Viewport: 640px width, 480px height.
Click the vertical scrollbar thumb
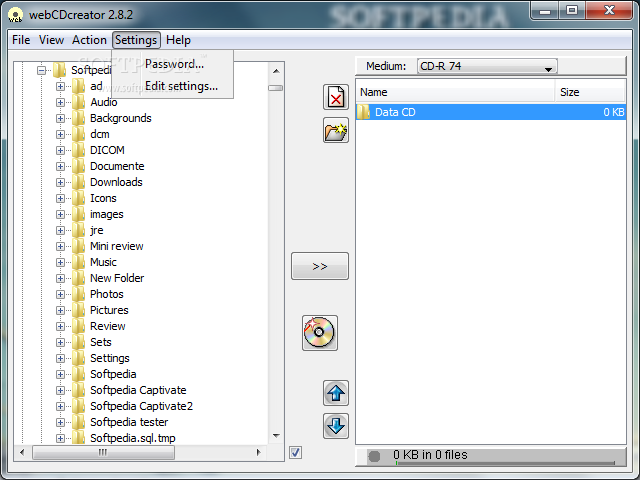coord(276,88)
